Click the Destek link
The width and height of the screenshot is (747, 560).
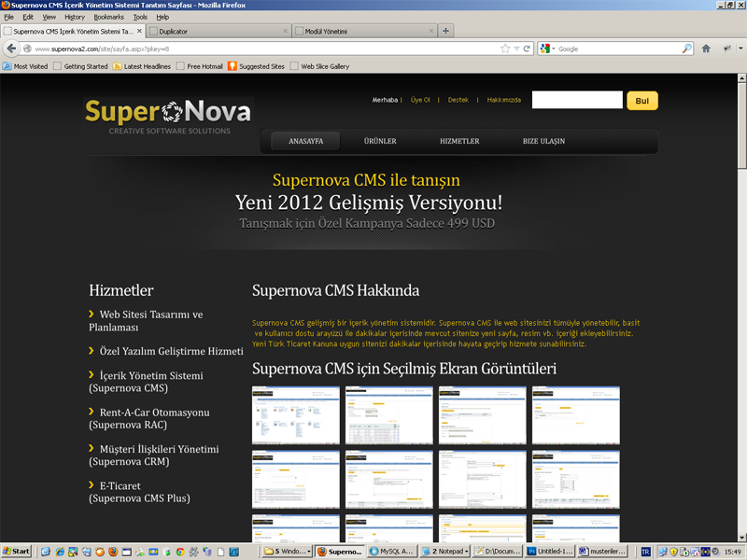pos(458,100)
